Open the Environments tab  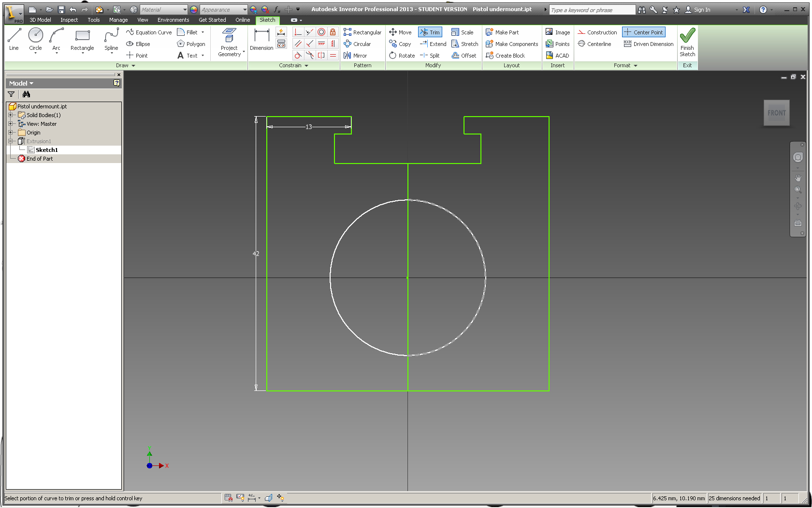click(x=173, y=20)
